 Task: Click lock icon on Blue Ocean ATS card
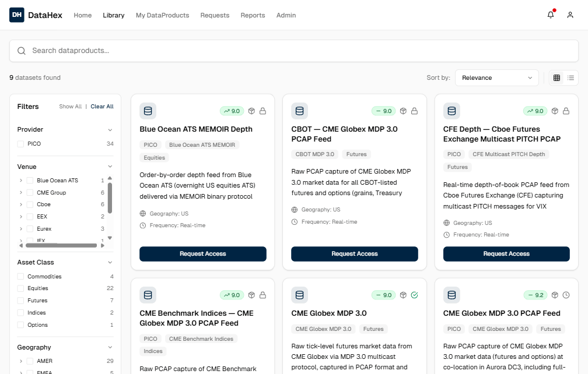click(x=263, y=111)
